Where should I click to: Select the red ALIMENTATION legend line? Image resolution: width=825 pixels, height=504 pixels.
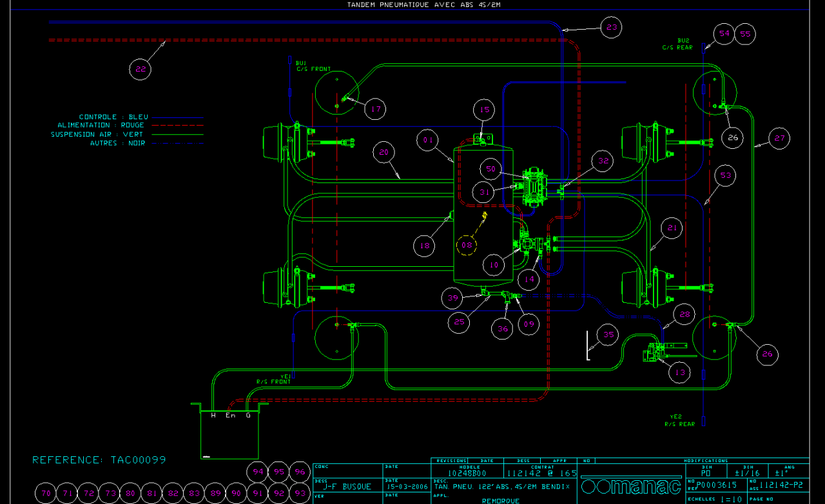pyautogui.click(x=176, y=126)
